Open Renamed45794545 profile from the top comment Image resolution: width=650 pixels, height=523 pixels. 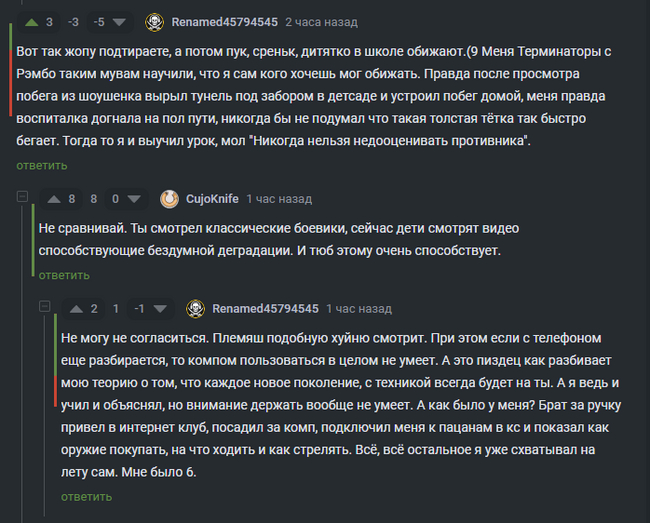225,21
